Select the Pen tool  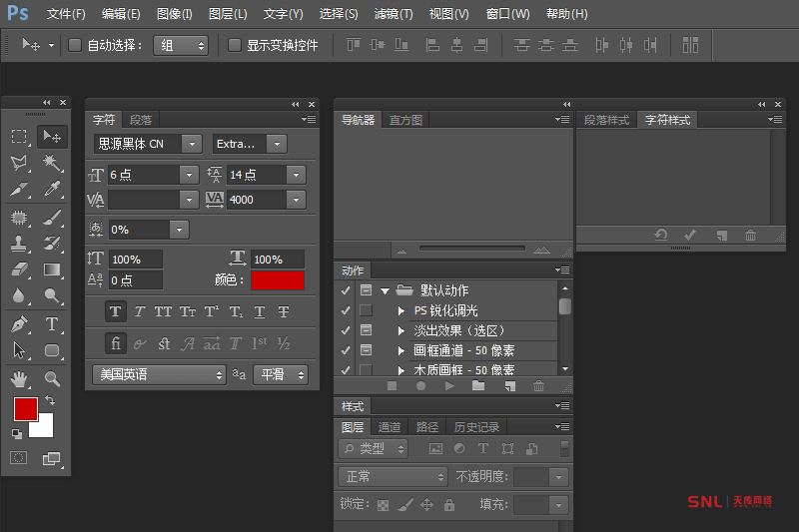click(x=19, y=324)
